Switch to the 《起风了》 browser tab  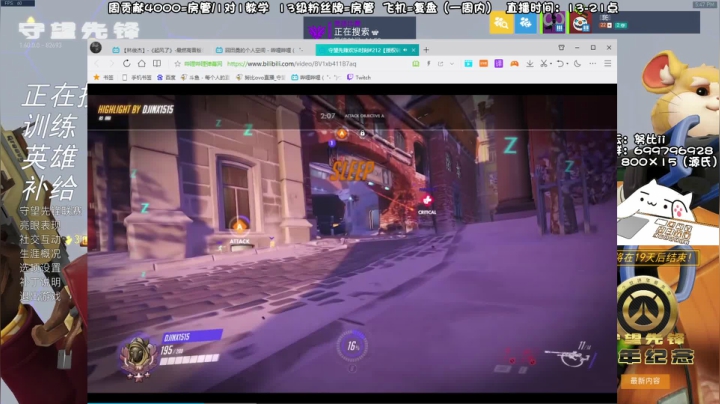pos(157,50)
